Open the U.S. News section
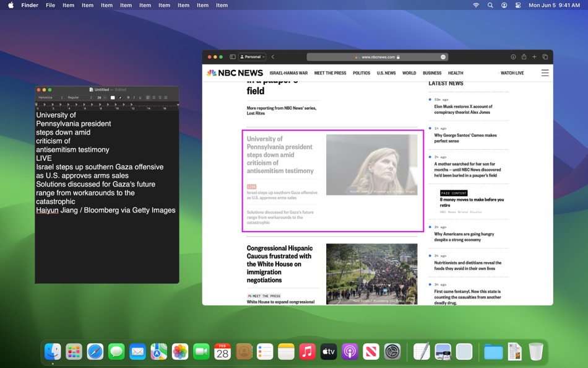 [x=386, y=73]
